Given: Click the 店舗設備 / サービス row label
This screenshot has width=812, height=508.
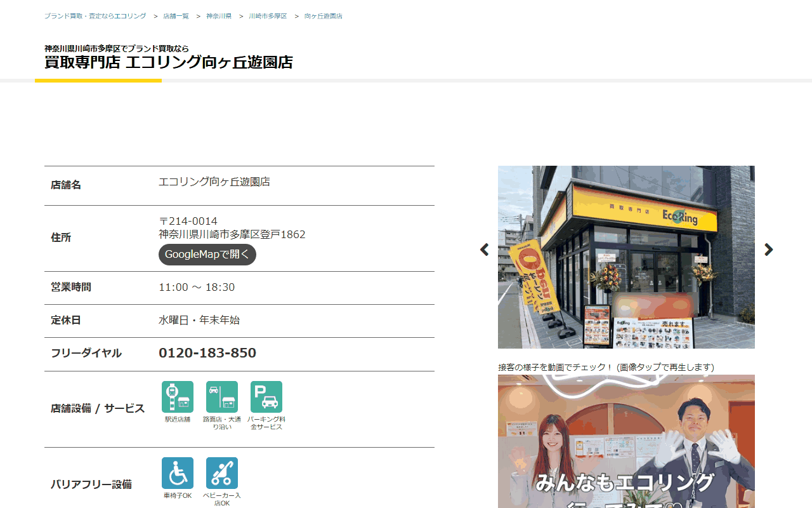Looking at the screenshot, I should pos(98,408).
